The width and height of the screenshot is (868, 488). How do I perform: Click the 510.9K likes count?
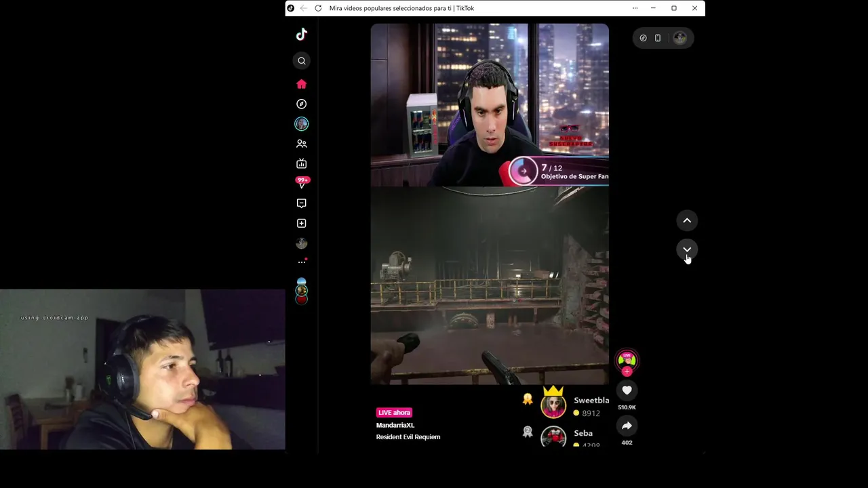click(x=627, y=407)
